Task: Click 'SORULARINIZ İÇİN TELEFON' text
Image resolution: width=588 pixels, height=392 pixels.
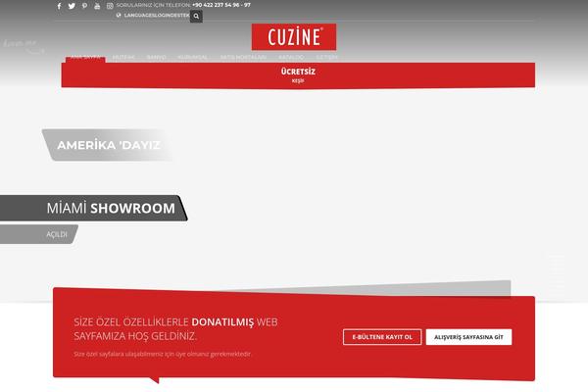Action: point(154,5)
